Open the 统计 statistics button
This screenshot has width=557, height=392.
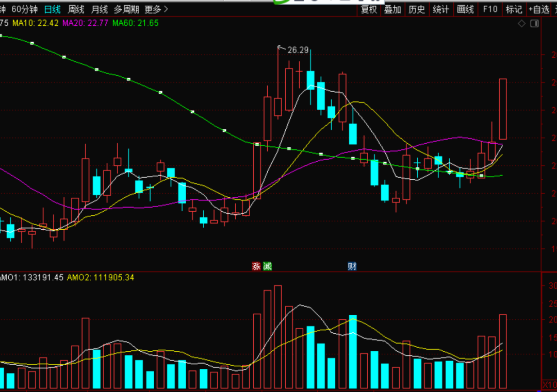coord(441,10)
